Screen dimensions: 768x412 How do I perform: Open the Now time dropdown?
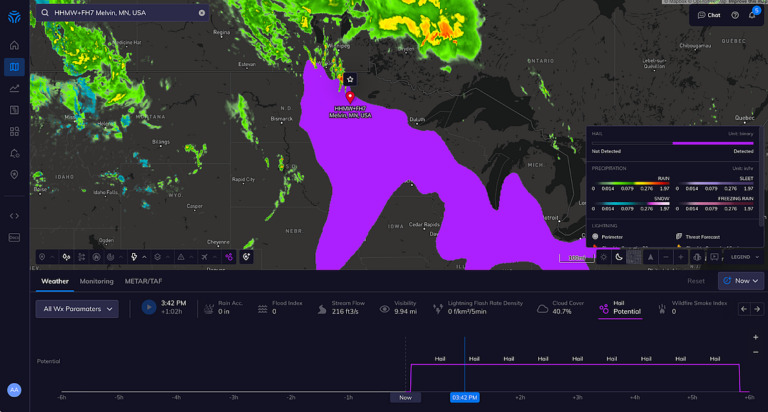[741, 281]
